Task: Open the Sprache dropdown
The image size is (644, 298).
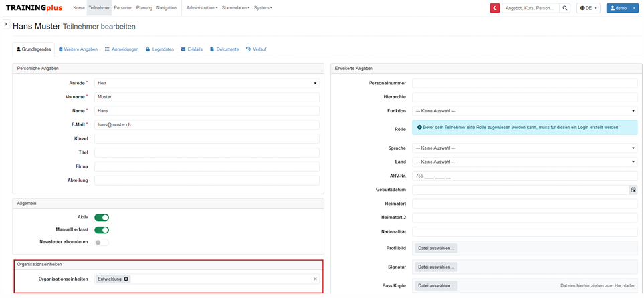Action: tap(525, 148)
